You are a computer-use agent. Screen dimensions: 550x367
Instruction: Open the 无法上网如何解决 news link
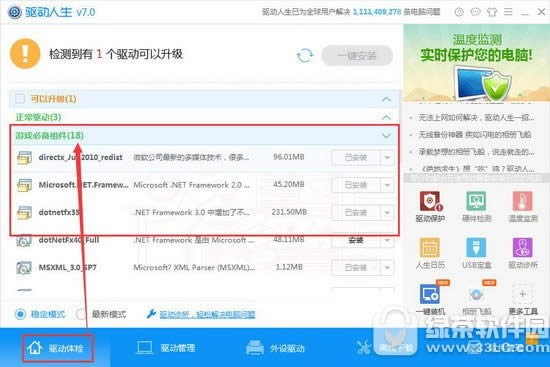point(476,118)
